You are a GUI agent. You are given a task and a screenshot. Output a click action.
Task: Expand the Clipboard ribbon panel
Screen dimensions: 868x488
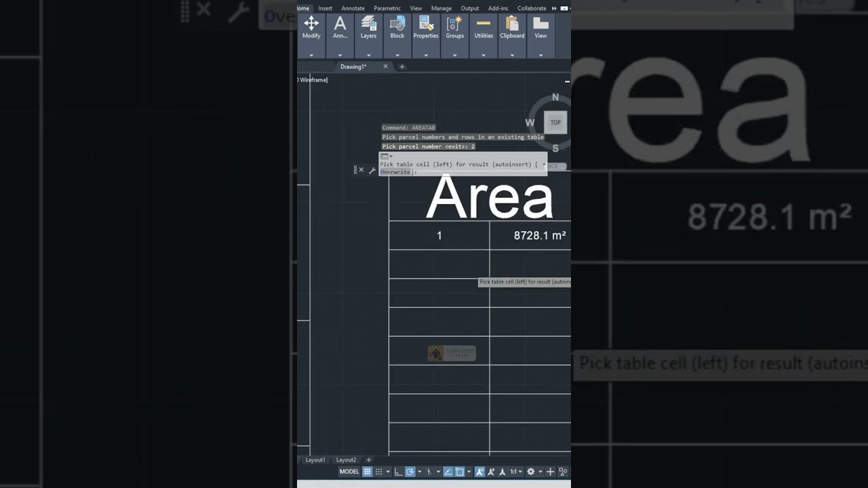tap(512, 55)
